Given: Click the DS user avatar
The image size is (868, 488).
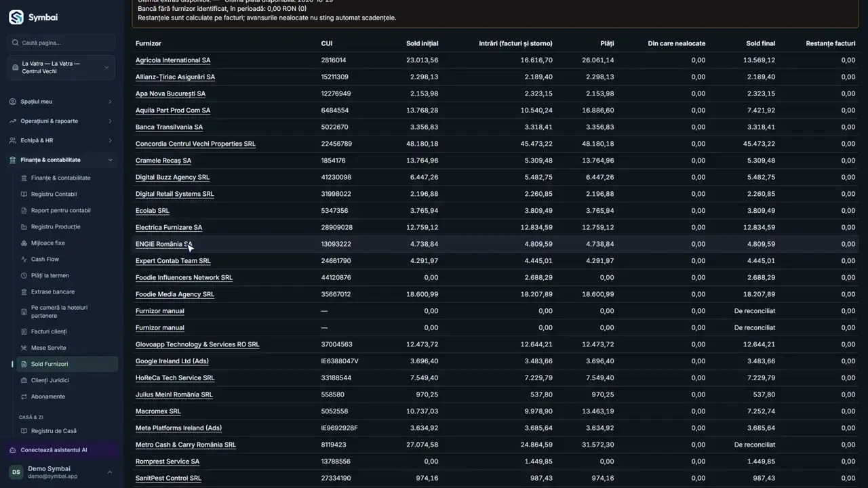Looking at the screenshot, I should click(16, 472).
